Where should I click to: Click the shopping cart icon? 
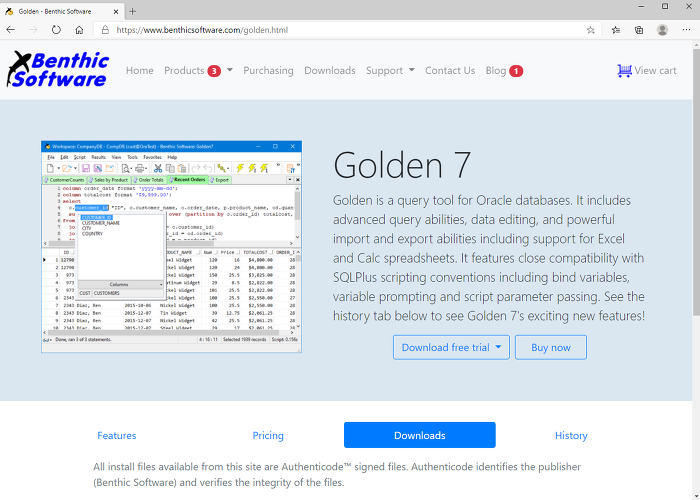coord(624,71)
